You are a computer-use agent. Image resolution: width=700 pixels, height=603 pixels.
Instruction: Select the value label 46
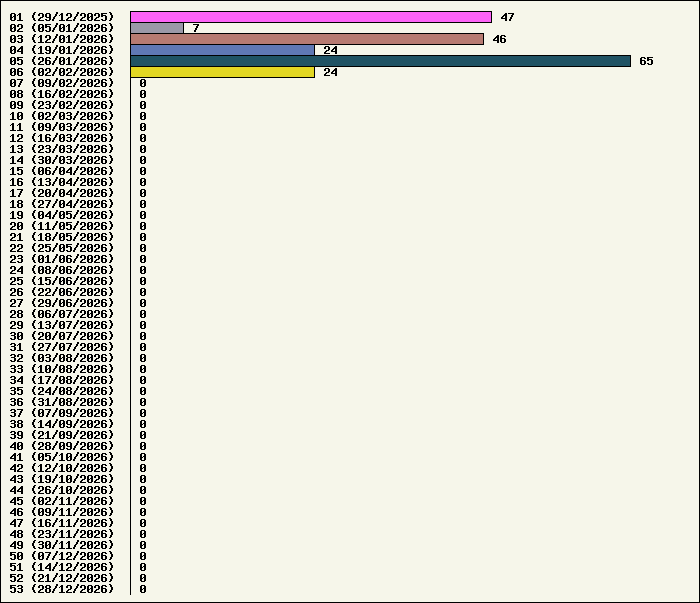click(499, 39)
